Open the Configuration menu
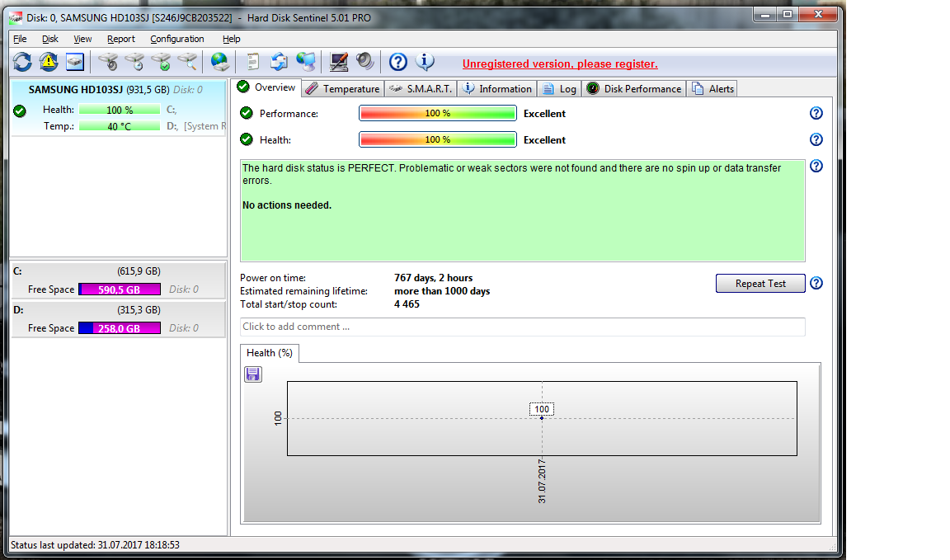This screenshot has height=560, width=950. pyautogui.click(x=177, y=39)
